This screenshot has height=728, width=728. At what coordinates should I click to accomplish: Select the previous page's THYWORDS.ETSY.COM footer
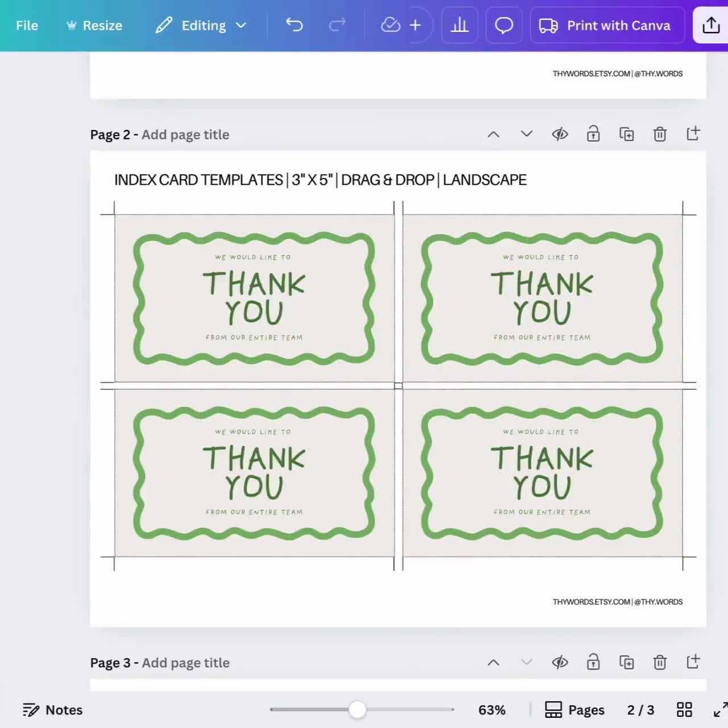pos(618,73)
